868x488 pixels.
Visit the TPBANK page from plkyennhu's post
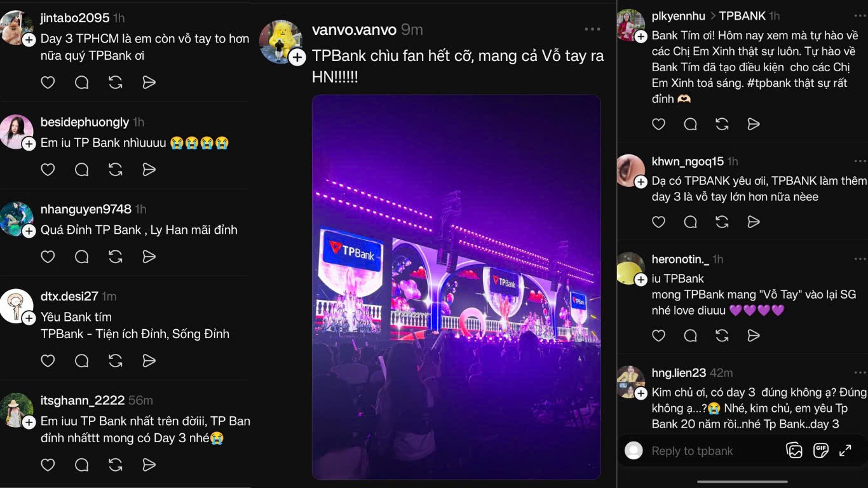(741, 14)
